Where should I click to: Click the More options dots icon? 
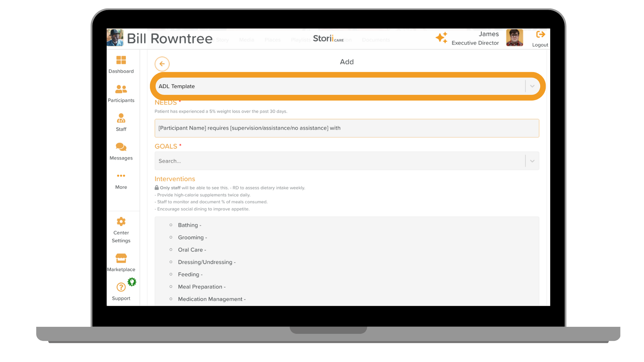[x=121, y=176]
